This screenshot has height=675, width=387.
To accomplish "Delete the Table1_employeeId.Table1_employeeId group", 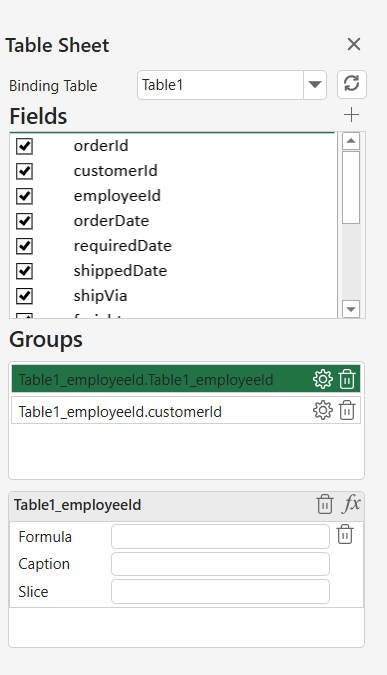I will [347, 379].
